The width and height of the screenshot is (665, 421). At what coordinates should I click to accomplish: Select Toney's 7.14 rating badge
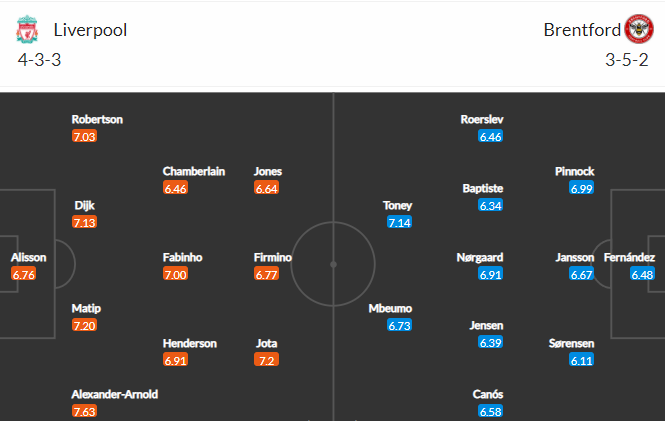tap(400, 223)
